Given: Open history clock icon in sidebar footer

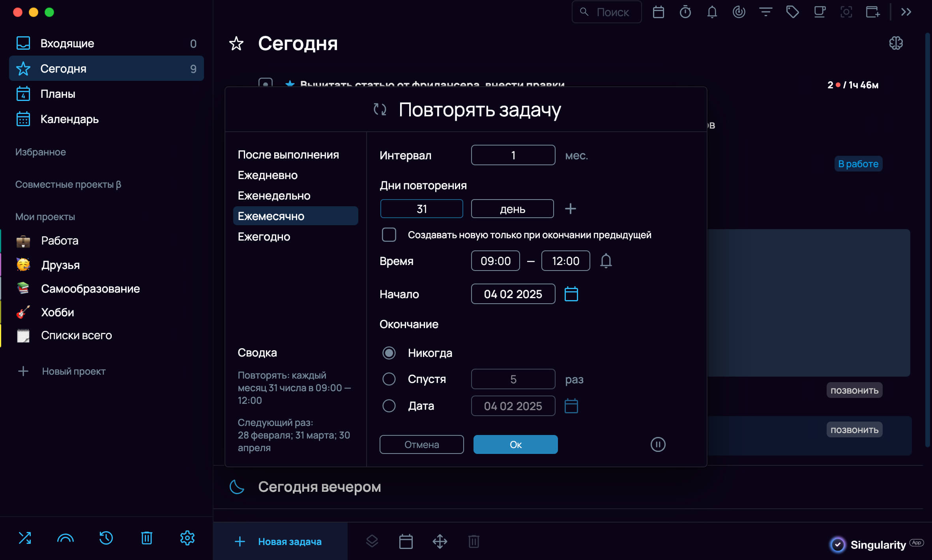Looking at the screenshot, I should [x=106, y=538].
